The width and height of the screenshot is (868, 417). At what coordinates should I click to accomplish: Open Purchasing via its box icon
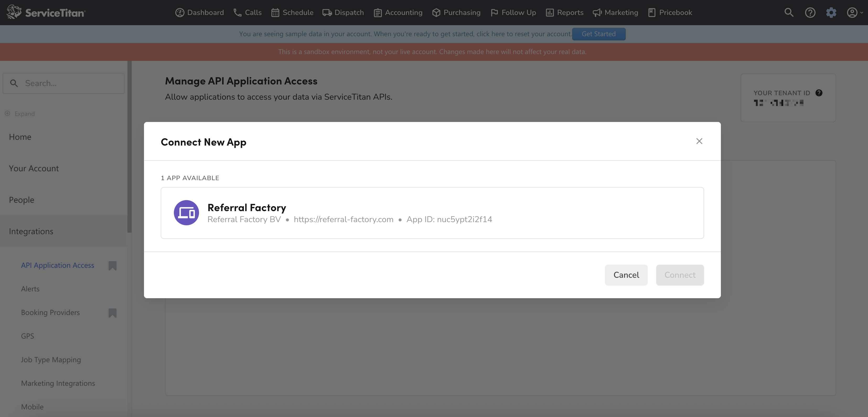click(436, 13)
